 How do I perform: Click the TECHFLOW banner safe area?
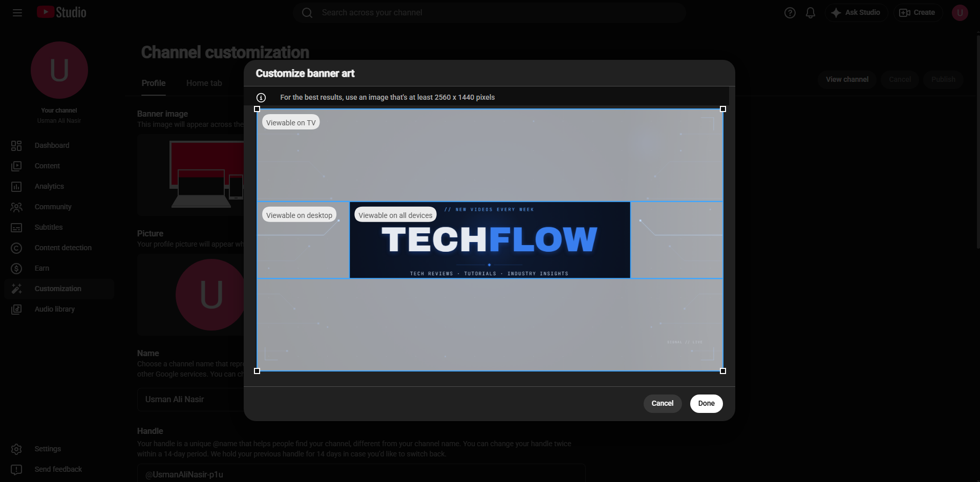coord(490,240)
